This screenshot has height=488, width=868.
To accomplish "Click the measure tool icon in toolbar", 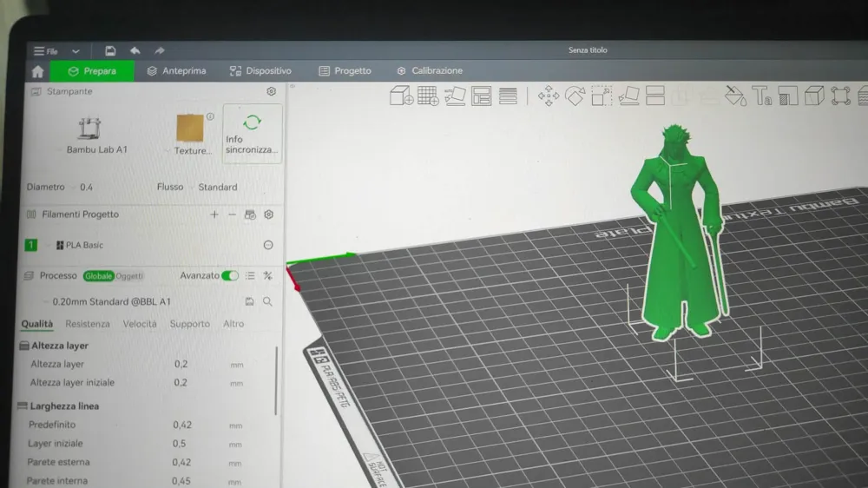I will (840, 96).
